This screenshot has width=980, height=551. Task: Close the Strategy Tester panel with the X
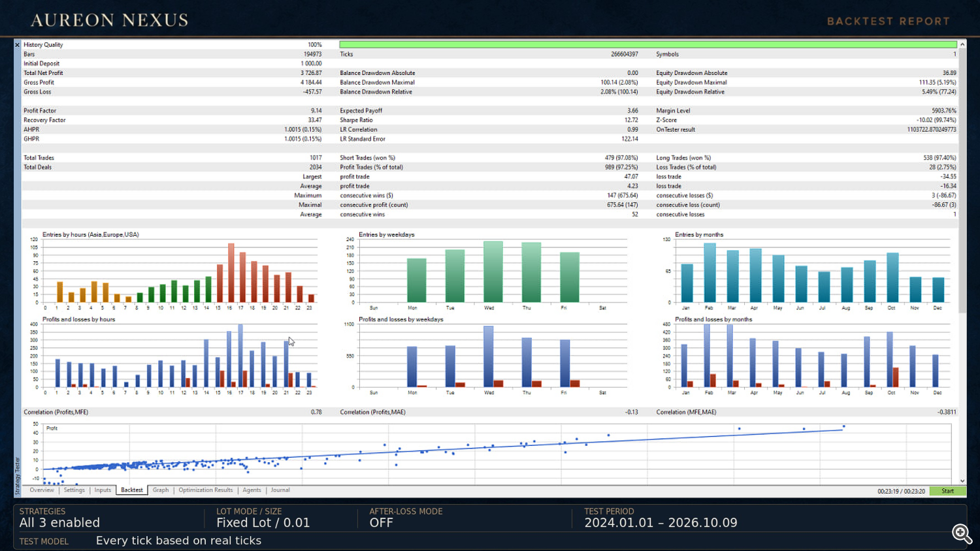17,45
